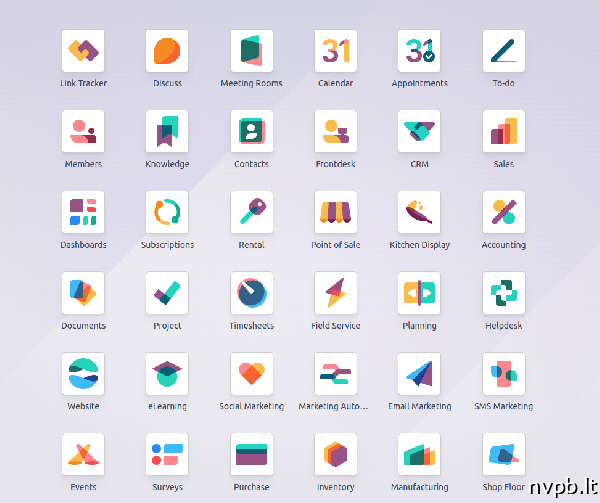Viewport: 600px width, 503px height.
Task: Open the Kitchen Display app icon
Action: coord(419,212)
